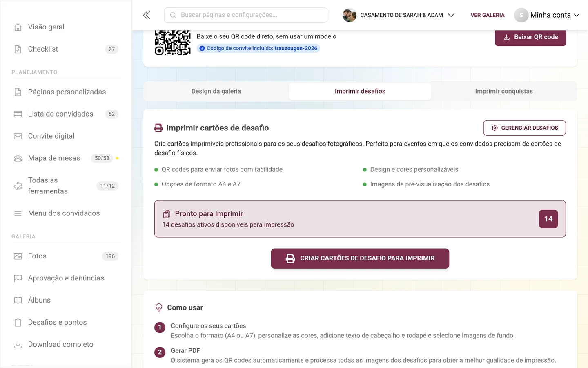
Task: Click text 14 desafios ativos disponíveis para impressão
Action: tap(228, 225)
